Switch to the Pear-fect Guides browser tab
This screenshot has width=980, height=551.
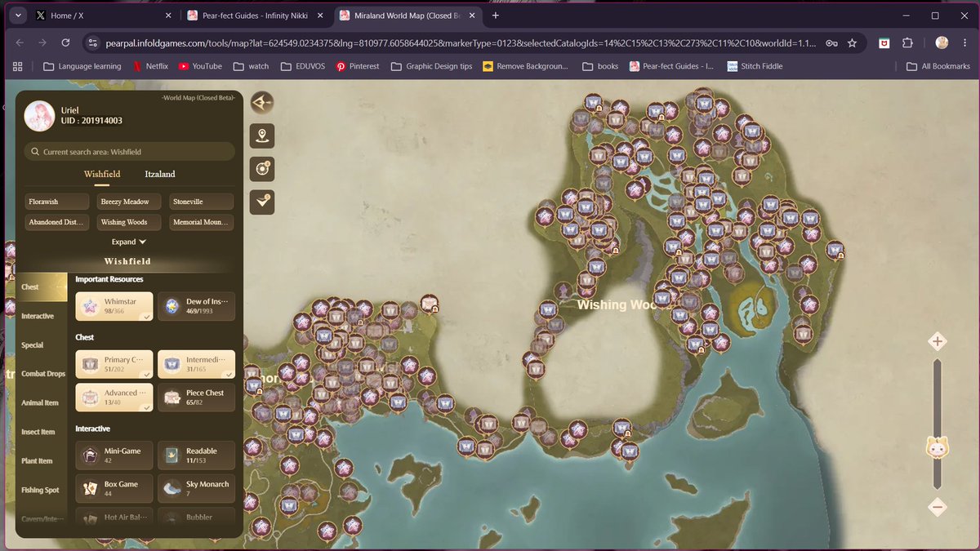click(x=256, y=15)
